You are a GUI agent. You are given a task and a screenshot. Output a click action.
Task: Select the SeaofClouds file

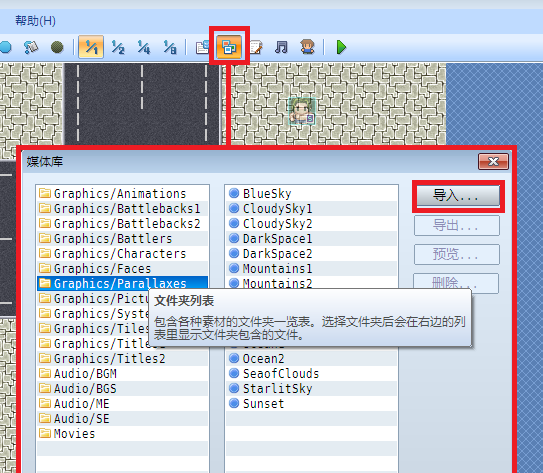311,374
